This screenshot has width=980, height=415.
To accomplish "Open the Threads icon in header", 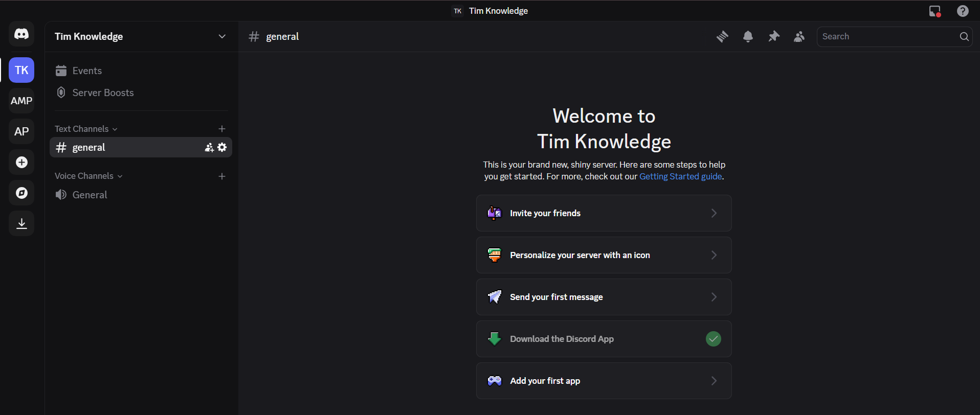I will [722, 36].
